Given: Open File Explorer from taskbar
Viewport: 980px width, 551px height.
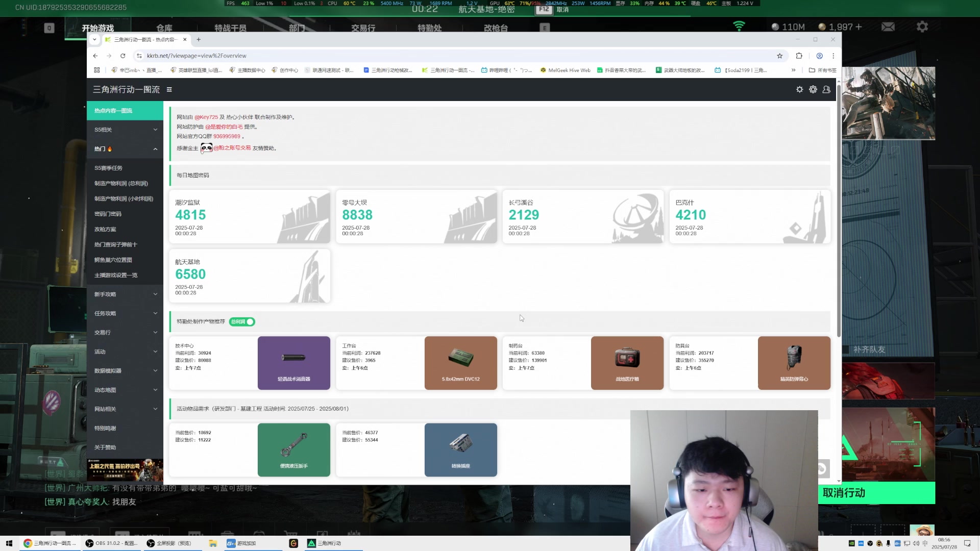Looking at the screenshot, I should click(213, 543).
